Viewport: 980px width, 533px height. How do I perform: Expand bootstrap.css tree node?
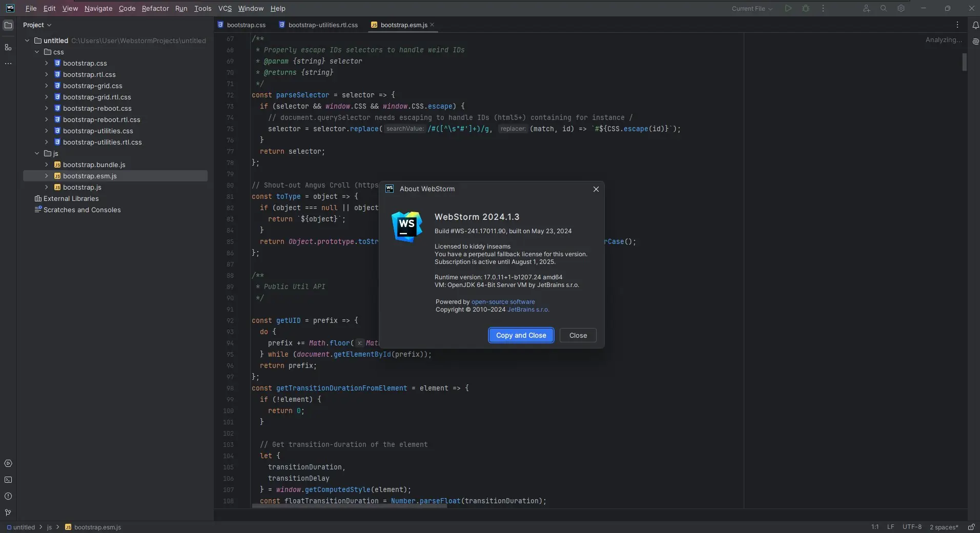pos(47,63)
